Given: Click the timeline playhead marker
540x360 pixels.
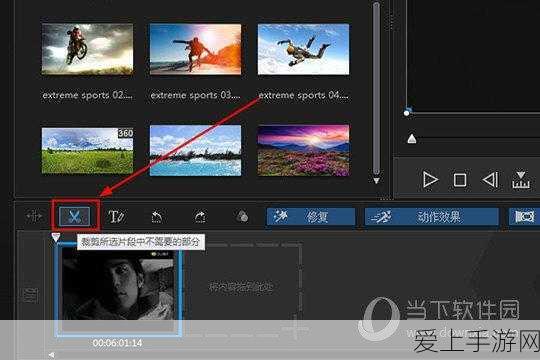Looking at the screenshot, I should click(56, 237).
